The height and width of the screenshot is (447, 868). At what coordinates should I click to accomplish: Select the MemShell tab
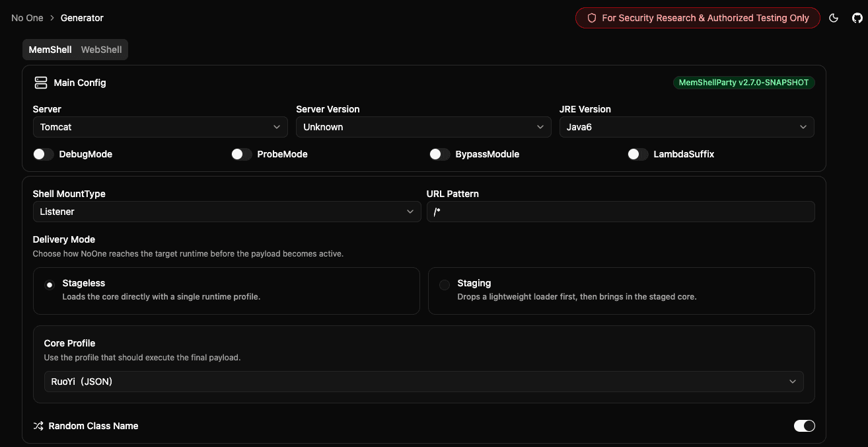(x=50, y=50)
